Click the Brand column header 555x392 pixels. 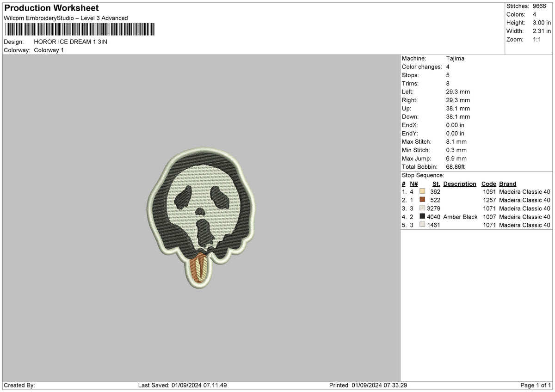[x=507, y=184]
